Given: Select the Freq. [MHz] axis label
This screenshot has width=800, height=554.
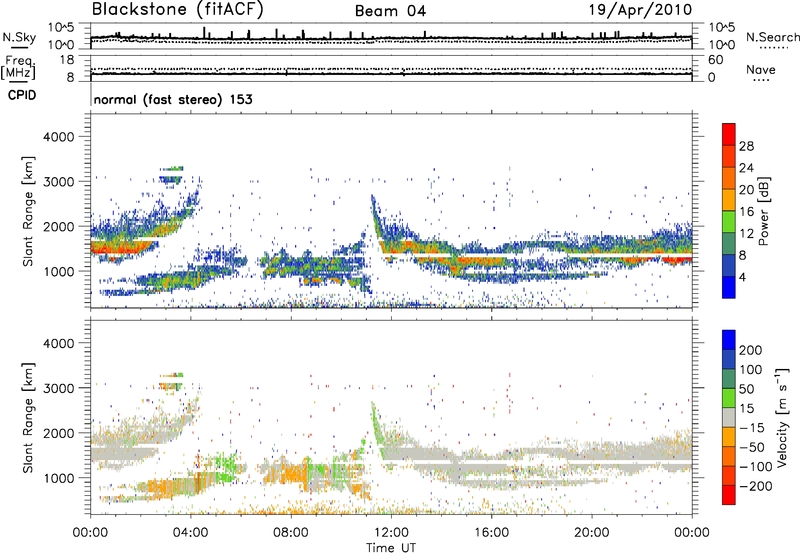Looking at the screenshot, I should (x=18, y=68).
